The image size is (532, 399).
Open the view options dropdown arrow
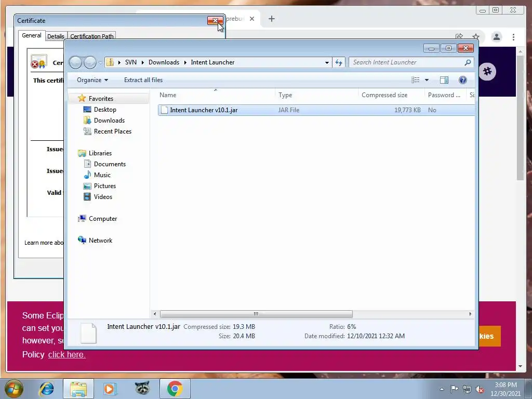tap(427, 80)
